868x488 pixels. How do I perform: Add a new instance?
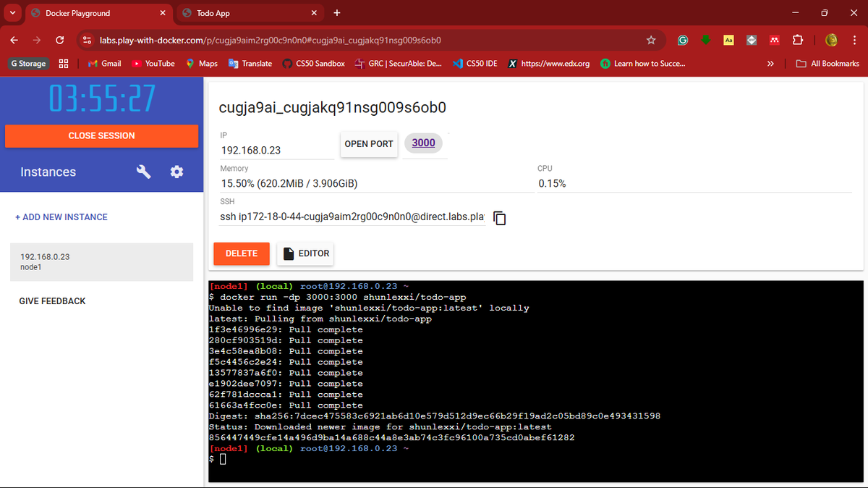click(x=61, y=217)
